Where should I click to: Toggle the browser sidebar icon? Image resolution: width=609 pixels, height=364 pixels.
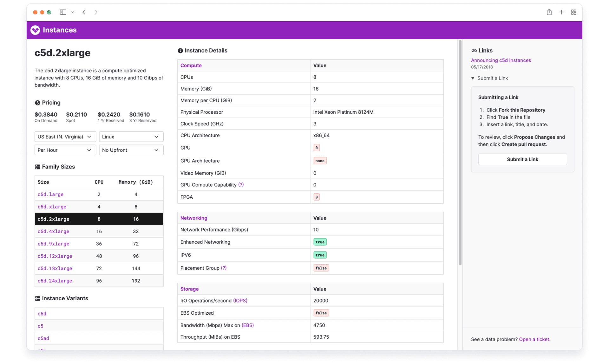coord(63,12)
